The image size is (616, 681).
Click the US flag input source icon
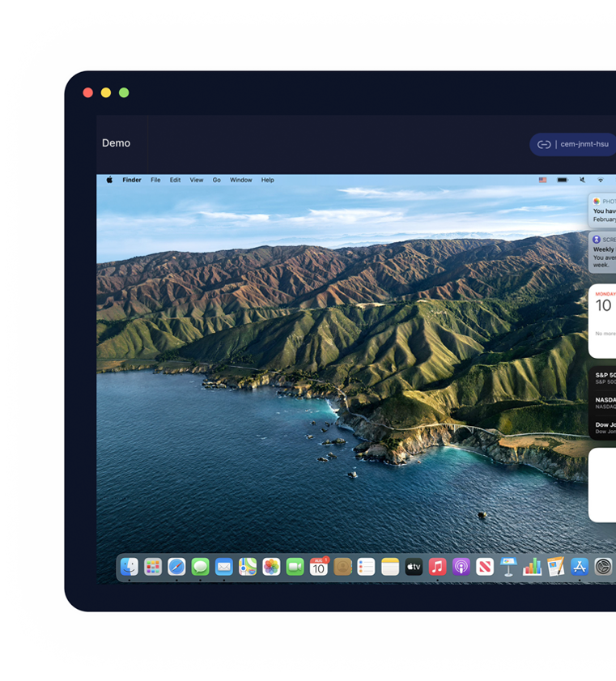pos(542,180)
